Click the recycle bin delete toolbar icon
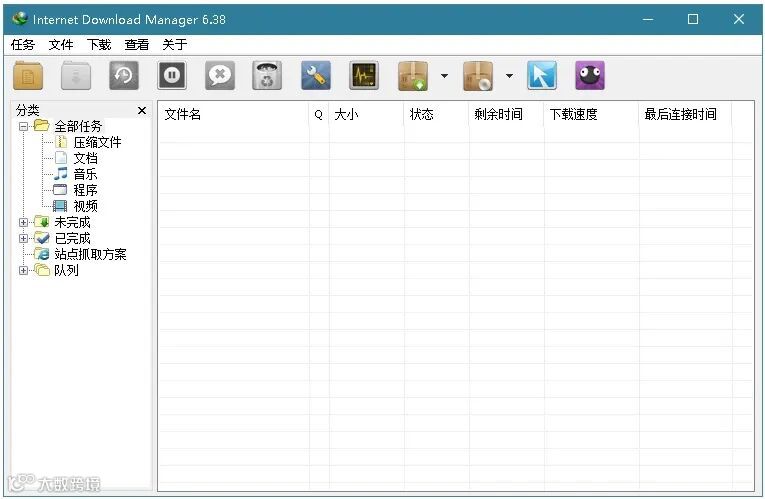 click(267, 76)
